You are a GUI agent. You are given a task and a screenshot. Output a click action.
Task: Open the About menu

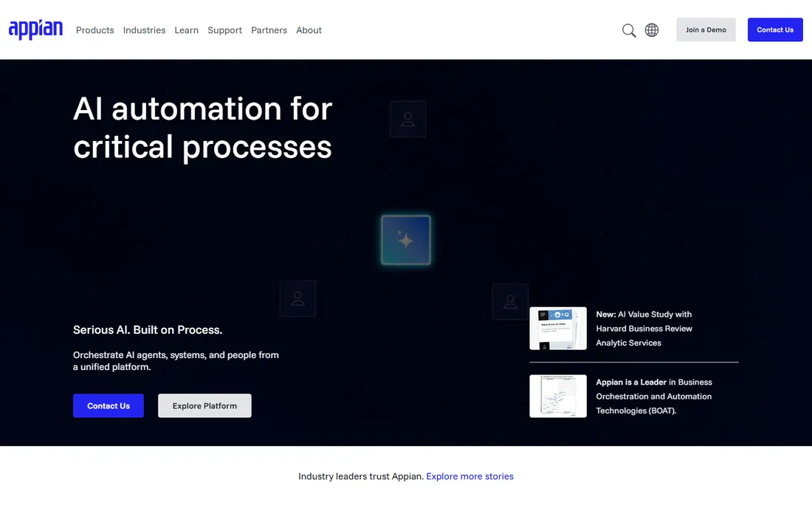click(x=309, y=30)
